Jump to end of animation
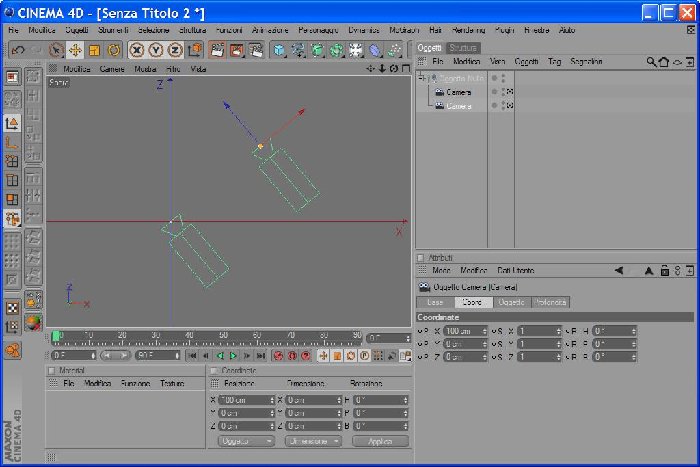The height and width of the screenshot is (467, 700). (261, 356)
